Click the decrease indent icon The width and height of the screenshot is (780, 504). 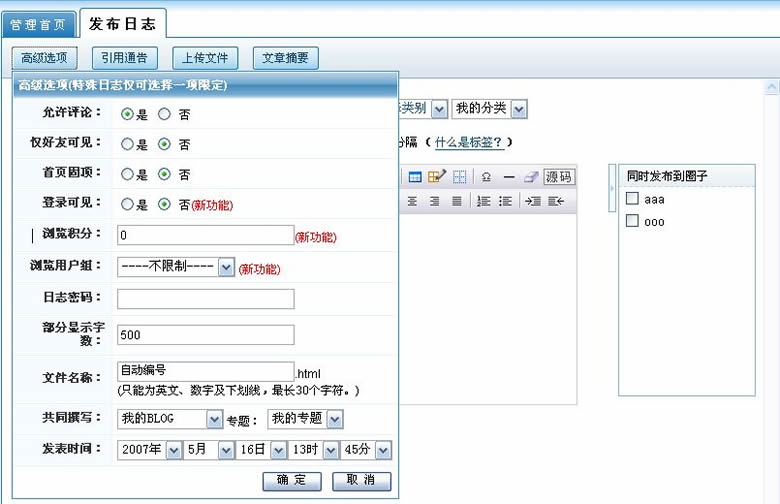556,201
